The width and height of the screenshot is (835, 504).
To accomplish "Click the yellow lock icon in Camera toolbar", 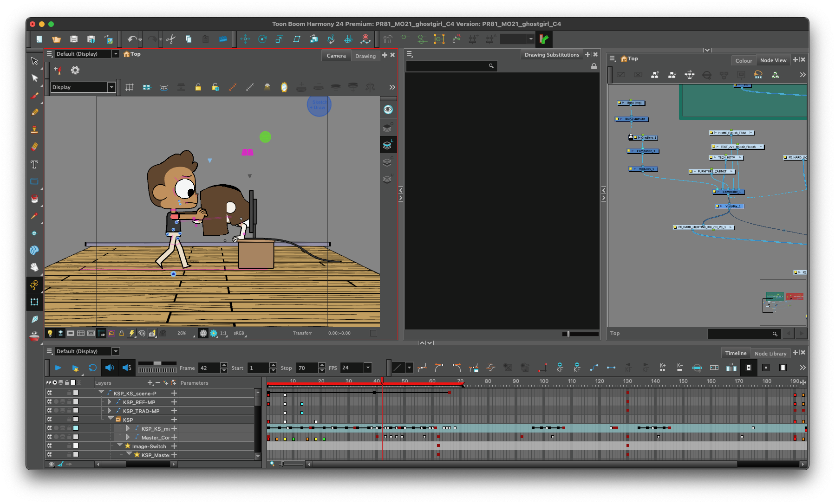I will click(x=198, y=87).
